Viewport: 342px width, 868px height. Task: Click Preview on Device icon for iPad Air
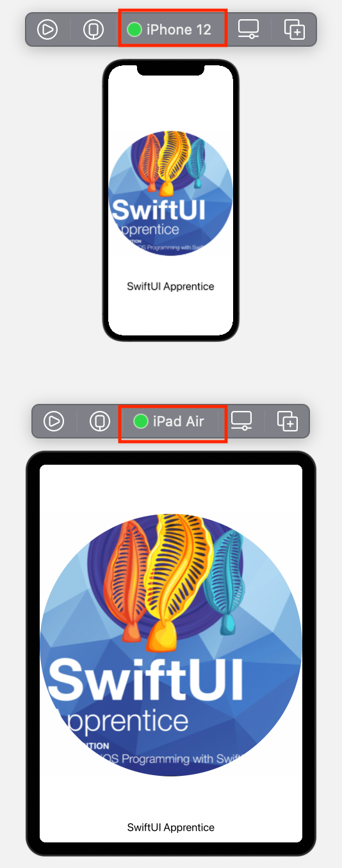coord(100,421)
